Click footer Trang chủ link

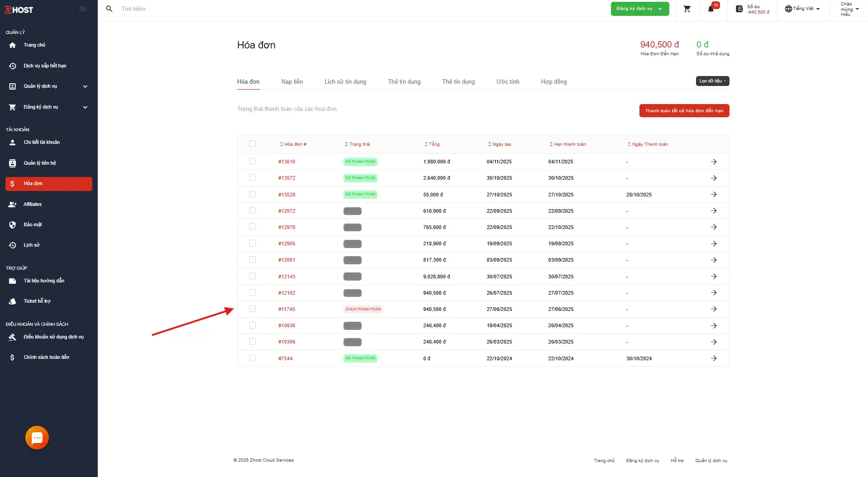coord(604,461)
